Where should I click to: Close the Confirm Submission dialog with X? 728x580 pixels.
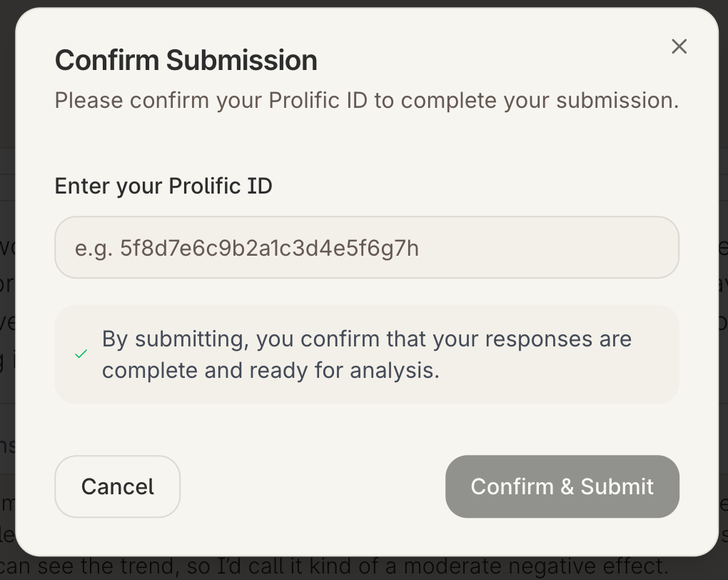(x=679, y=47)
